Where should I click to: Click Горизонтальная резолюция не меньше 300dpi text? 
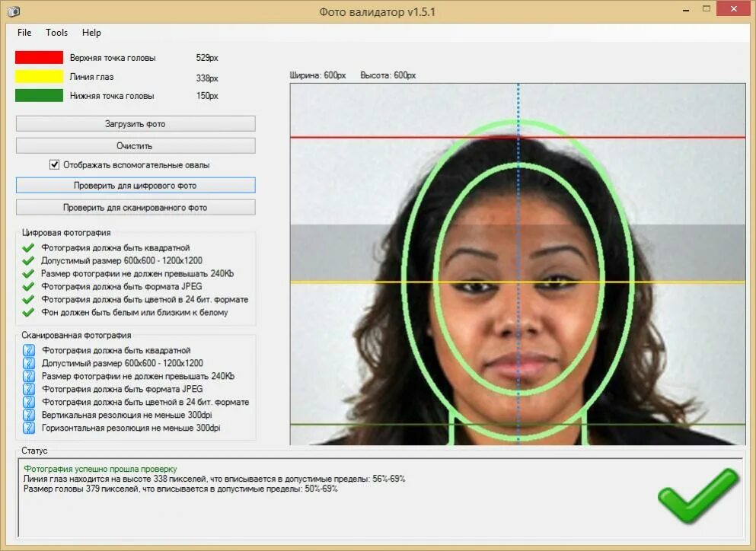(x=131, y=428)
